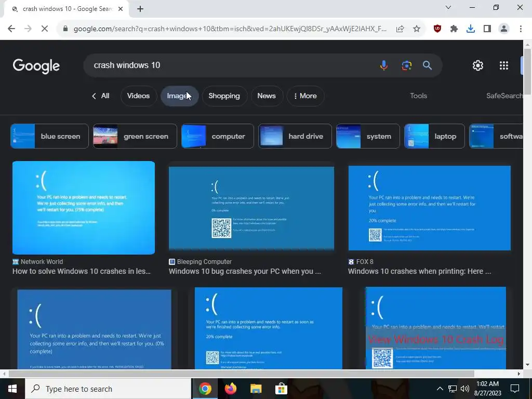Search by image with Google Lens
The height and width of the screenshot is (399, 532).
pos(406,65)
